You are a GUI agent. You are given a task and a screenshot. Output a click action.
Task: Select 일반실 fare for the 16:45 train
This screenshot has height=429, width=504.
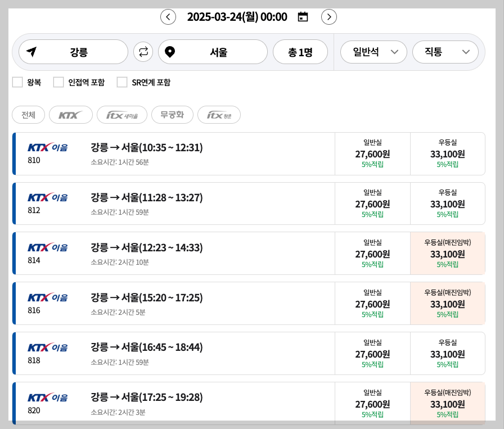pyautogui.click(x=372, y=354)
